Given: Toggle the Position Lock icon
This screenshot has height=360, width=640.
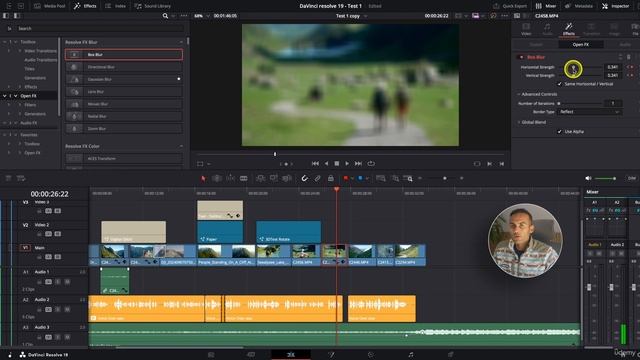Looking at the screenshot, I should [331, 178].
